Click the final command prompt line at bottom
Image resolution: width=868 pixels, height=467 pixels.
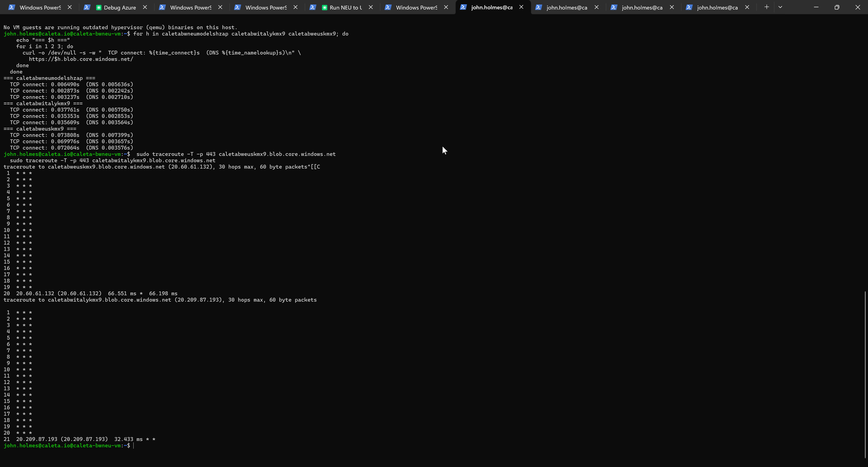pyautogui.click(x=69, y=446)
